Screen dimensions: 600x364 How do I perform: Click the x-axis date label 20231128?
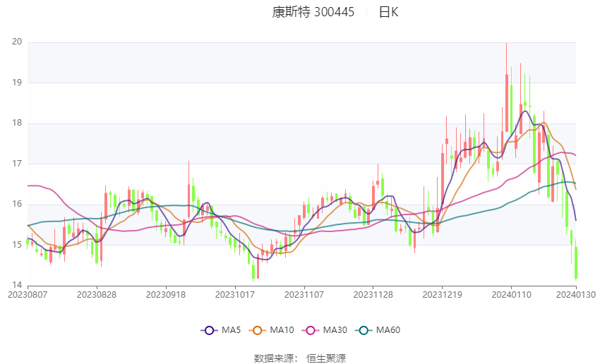[373, 295]
